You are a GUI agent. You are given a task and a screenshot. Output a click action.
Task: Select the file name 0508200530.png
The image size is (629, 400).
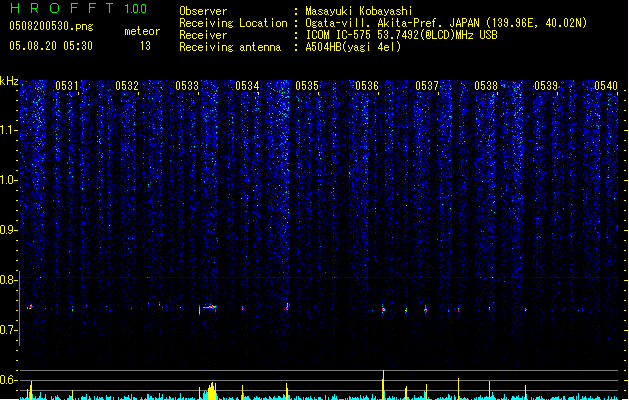[x=51, y=26]
